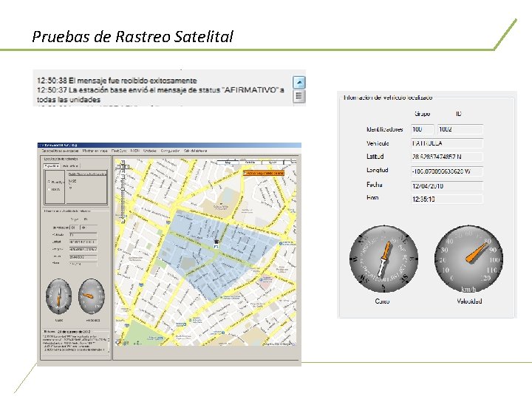The width and height of the screenshot is (532, 399).
Task: Click the zoom-out minus button below the zoom slider
Action: tap(123, 222)
